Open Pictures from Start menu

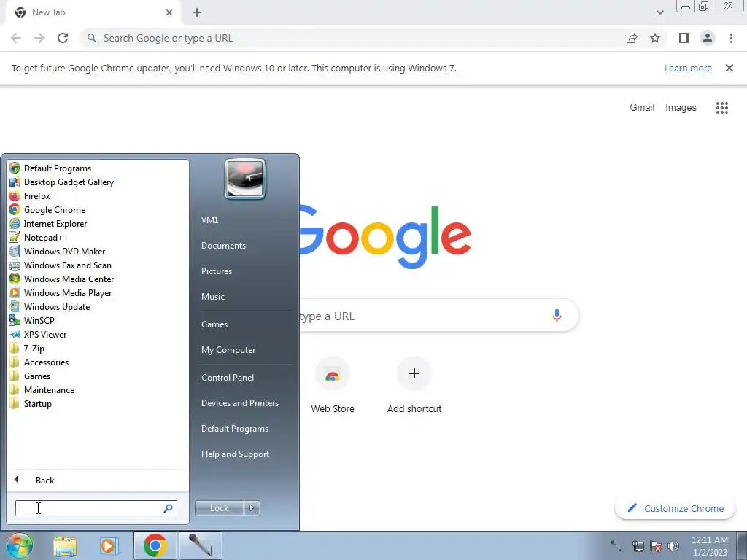tap(216, 271)
